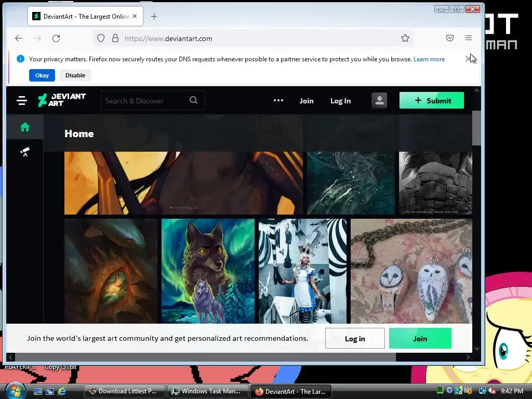Click the muted volume tray icon
Image resolution: width=532 pixels, height=399 pixels.
click(492, 391)
